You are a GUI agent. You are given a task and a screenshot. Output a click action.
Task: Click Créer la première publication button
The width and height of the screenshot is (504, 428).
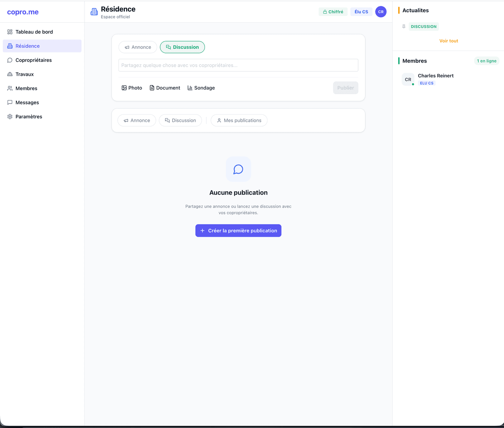coord(238,231)
